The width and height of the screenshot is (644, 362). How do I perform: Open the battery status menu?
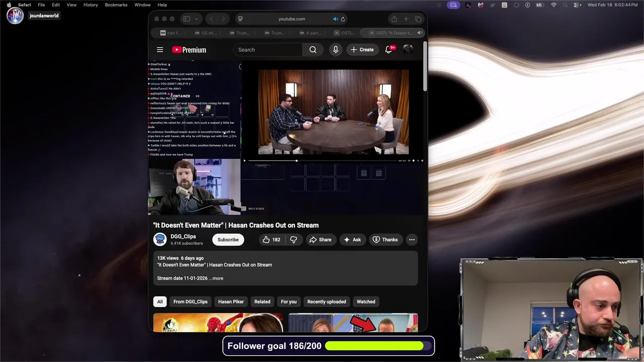click(540, 5)
